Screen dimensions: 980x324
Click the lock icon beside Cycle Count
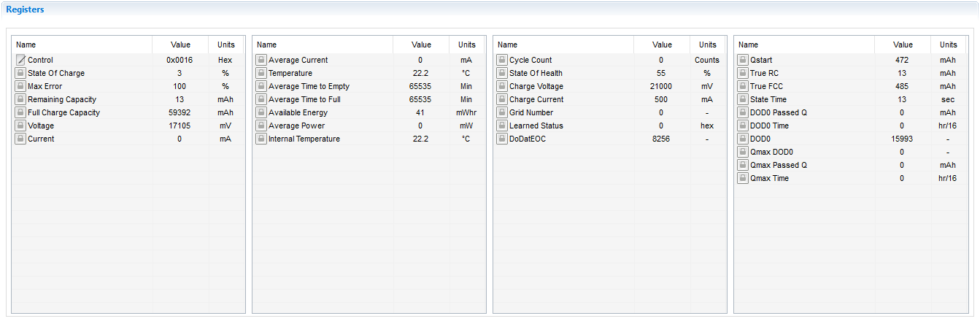(x=502, y=60)
